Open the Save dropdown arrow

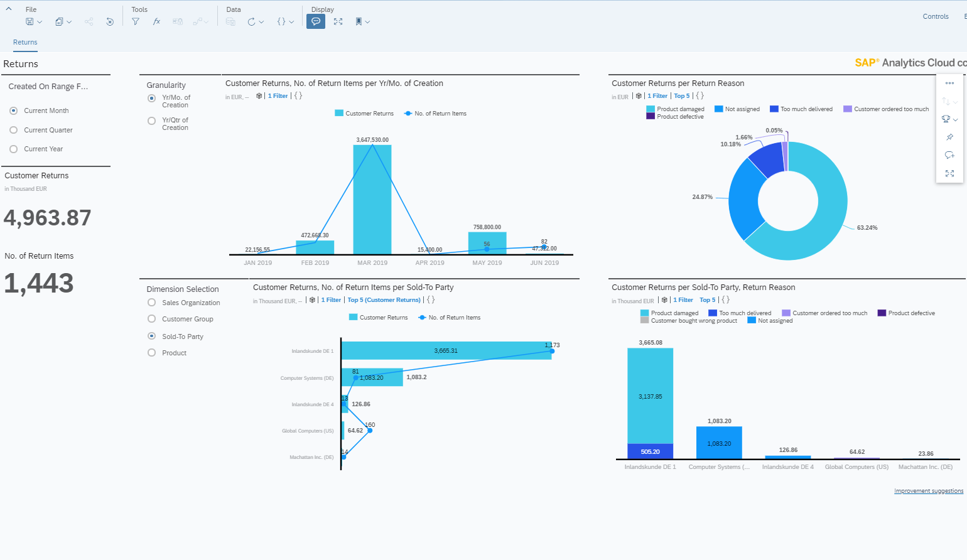40,22
